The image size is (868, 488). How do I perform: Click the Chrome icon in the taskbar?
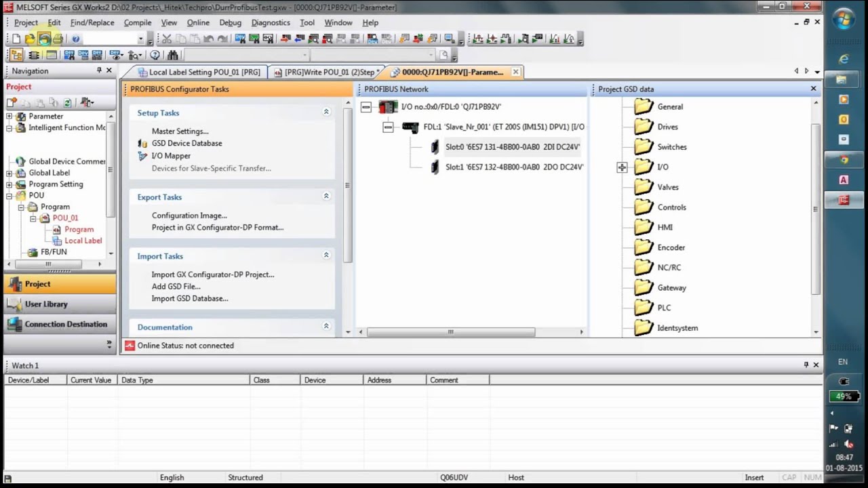(x=844, y=160)
